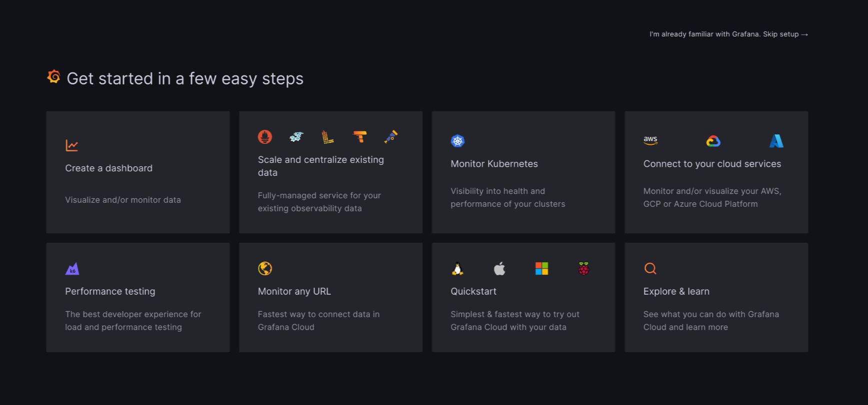The image size is (868, 405).
Task: Click the Azure logo icon
Action: coord(776,141)
